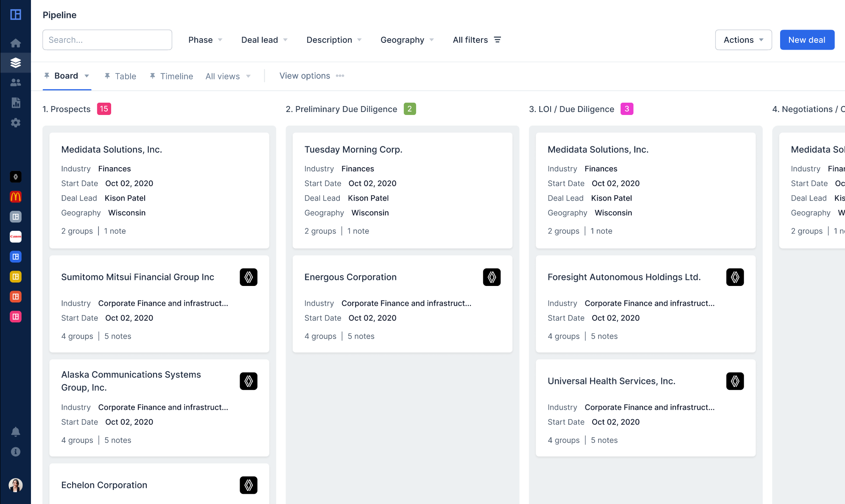The image size is (845, 504).
Task: Select the McDonald's workspace icon
Action: [x=16, y=197]
